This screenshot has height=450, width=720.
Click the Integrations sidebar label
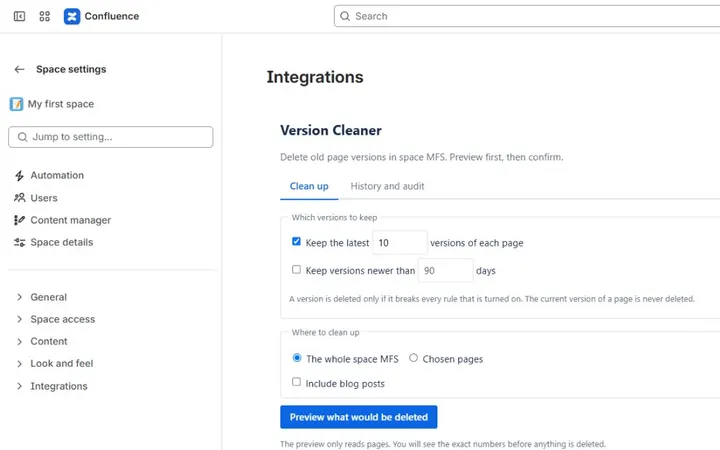[59, 386]
